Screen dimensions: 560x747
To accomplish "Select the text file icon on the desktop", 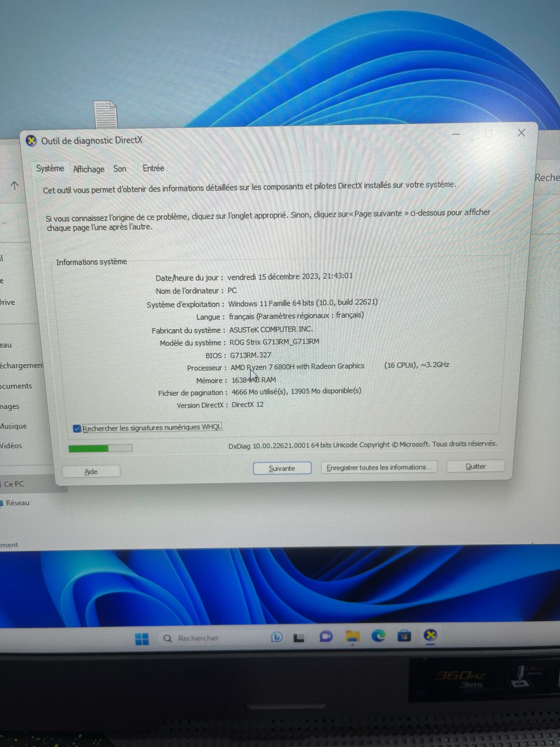I will pos(106,114).
